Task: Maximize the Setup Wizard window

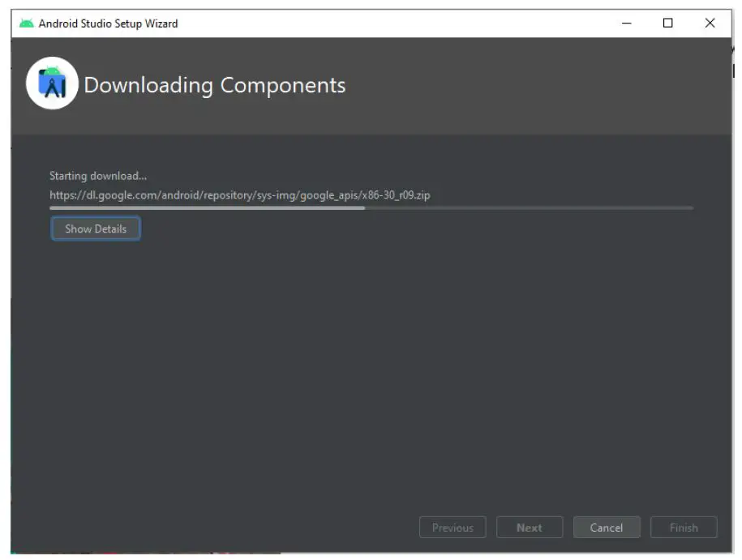Action: coord(667,23)
